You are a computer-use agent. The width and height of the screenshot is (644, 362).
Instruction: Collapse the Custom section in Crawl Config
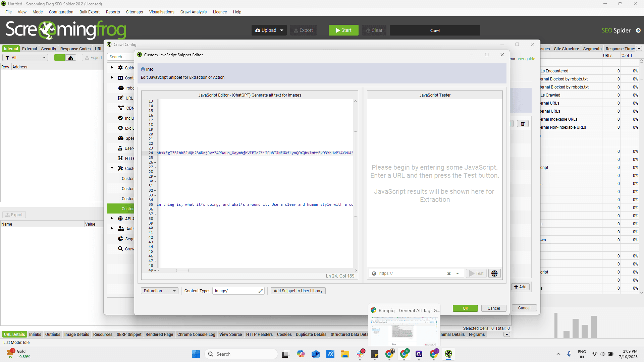pyautogui.click(x=112, y=168)
